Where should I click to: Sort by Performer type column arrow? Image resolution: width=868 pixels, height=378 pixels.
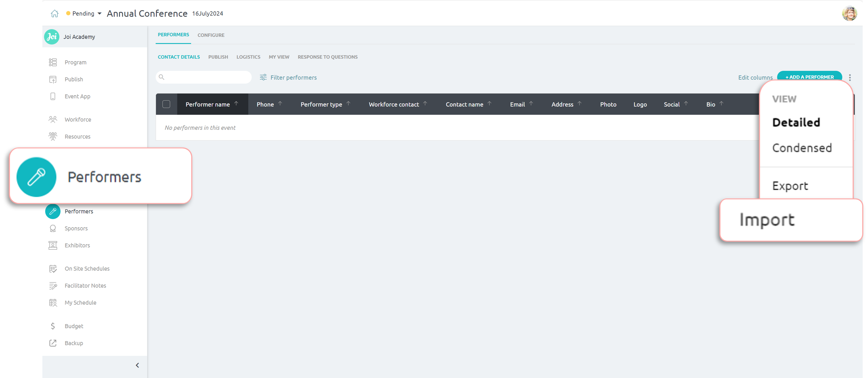(348, 104)
